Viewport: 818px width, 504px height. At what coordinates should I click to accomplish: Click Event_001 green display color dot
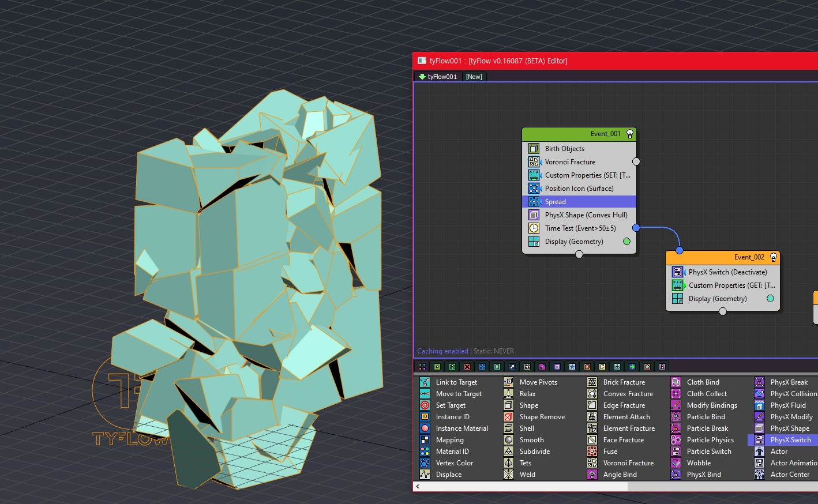click(626, 242)
